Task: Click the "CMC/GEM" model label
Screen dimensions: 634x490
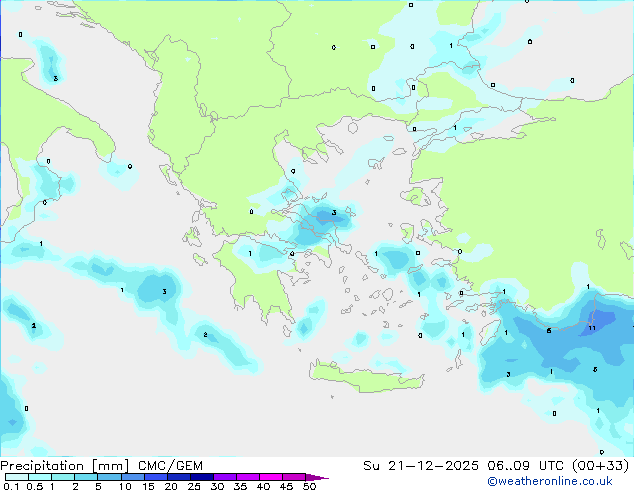Action: coord(170,466)
